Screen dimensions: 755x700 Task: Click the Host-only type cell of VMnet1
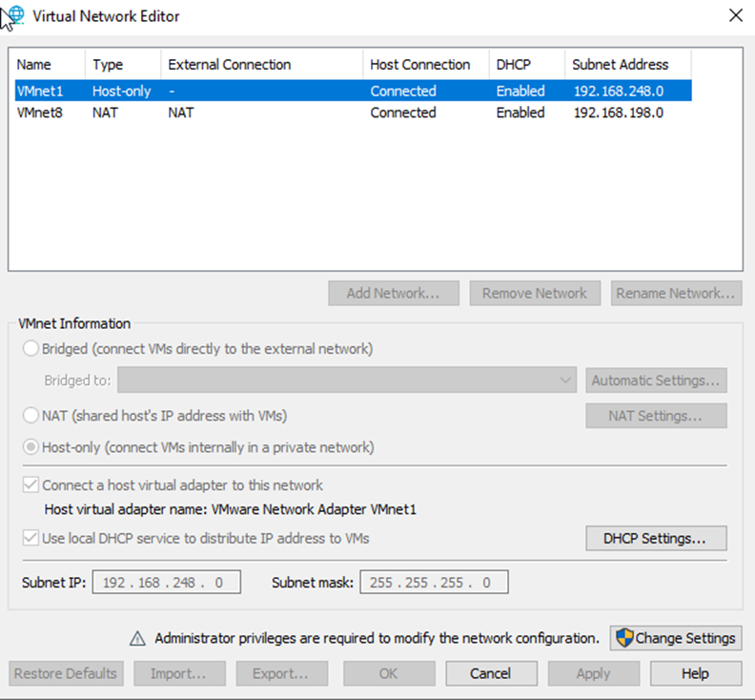pyautogui.click(x=122, y=91)
